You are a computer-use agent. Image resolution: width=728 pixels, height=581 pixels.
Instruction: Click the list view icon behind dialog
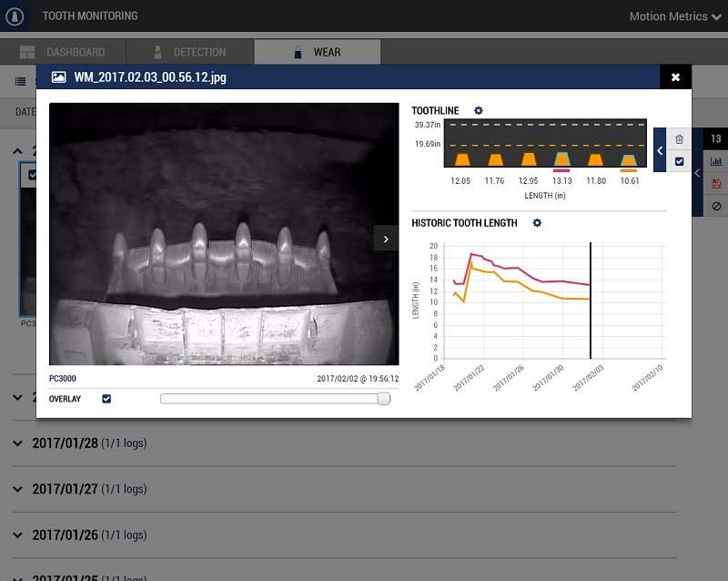20,82
